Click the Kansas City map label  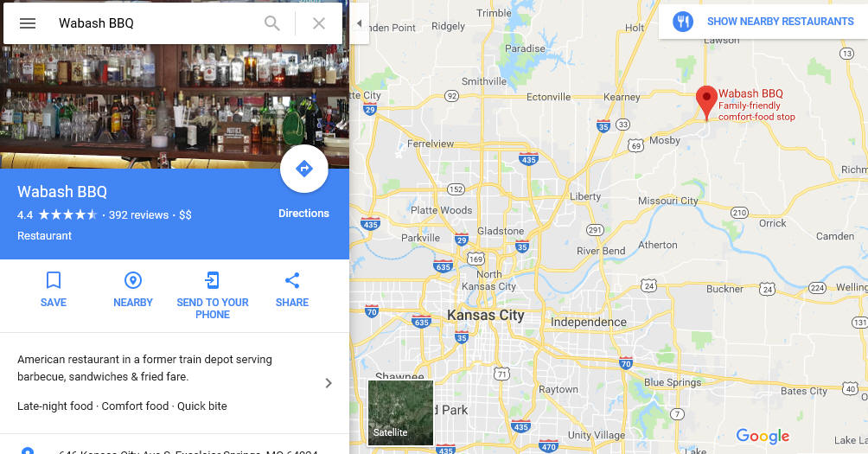pos(486,315)
